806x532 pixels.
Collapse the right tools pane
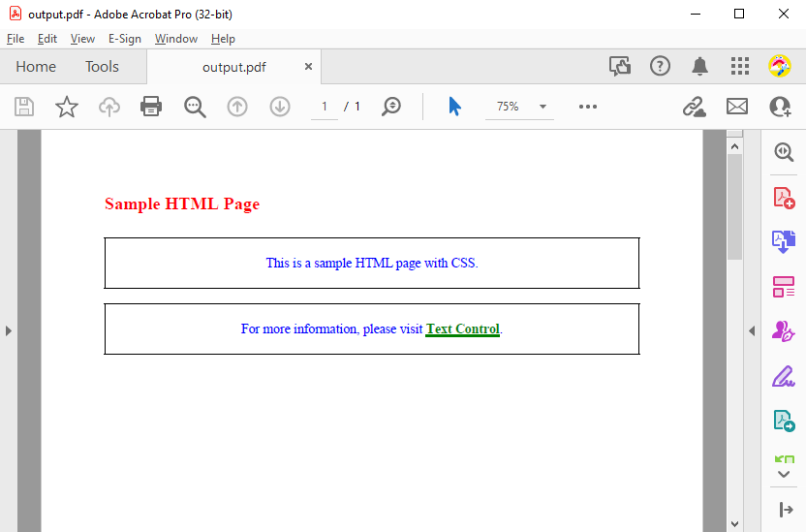coord(786,510)
